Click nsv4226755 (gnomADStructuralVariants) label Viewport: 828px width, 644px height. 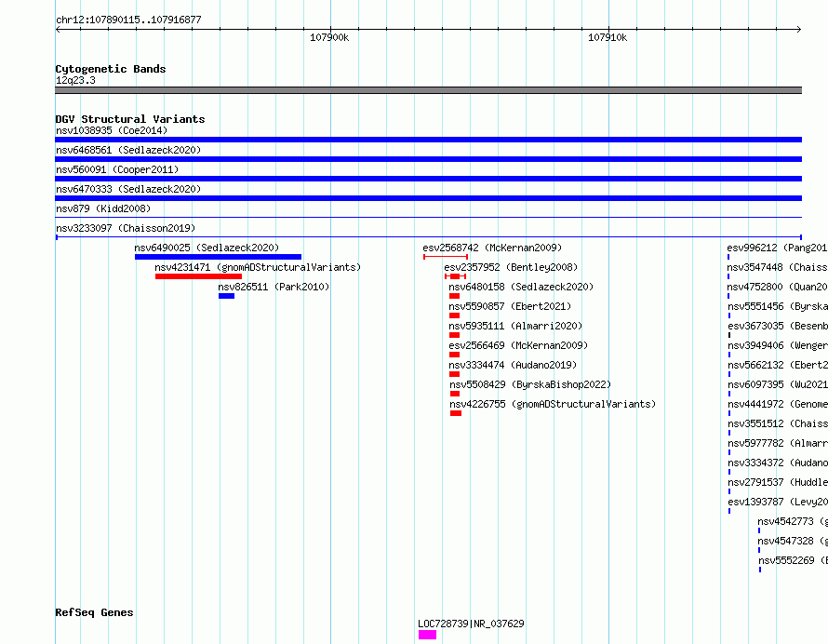point(553,404)
